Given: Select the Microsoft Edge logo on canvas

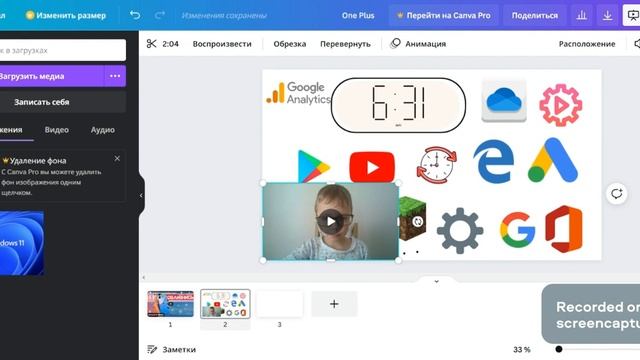Looking at the screenshot, I should tap(493, 161).
